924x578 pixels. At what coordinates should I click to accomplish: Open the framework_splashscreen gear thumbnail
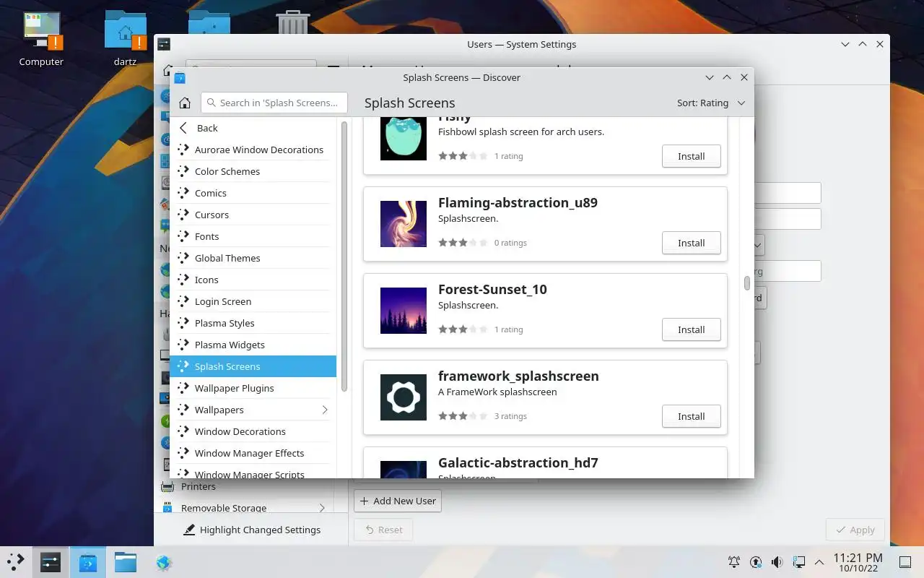tap(404, 397)
